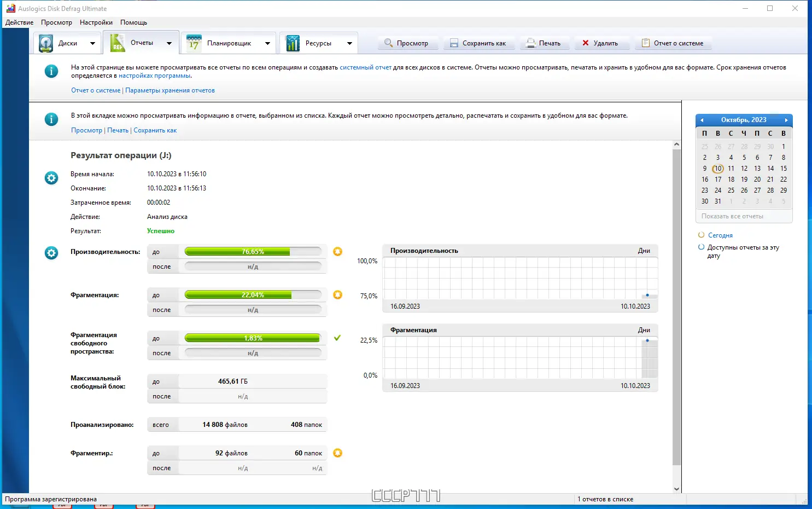Click the gear icon next to Время начала

pyautogui.click(x=51, y=178)
